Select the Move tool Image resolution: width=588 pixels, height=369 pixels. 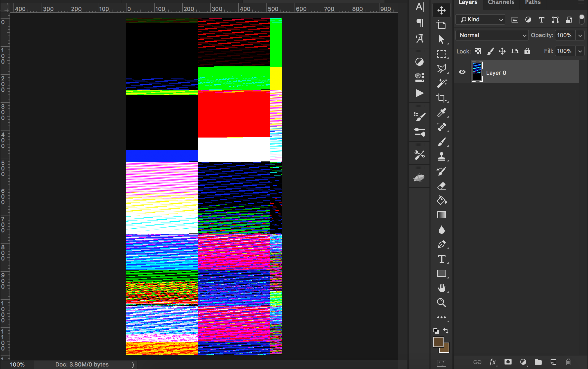tap(441, 10)
